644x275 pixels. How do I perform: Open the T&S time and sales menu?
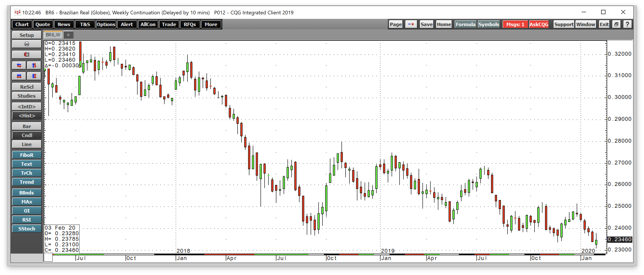85,24
